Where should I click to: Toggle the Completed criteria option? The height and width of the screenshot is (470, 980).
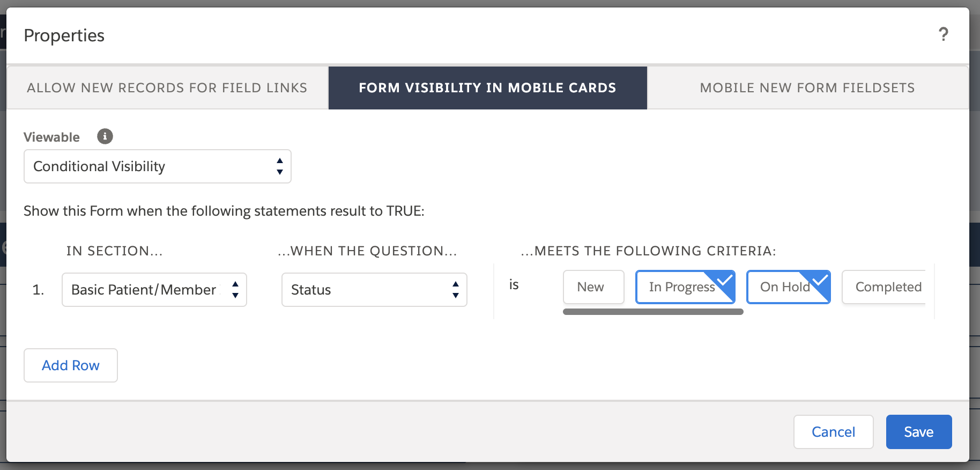coord(884,287)
